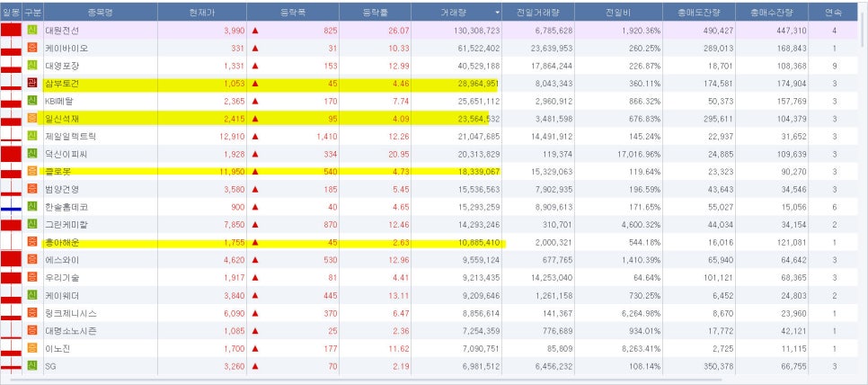Select the highlighted stock name 삼부토건
The width and height of the screenshot is (868, 385).
62,84
